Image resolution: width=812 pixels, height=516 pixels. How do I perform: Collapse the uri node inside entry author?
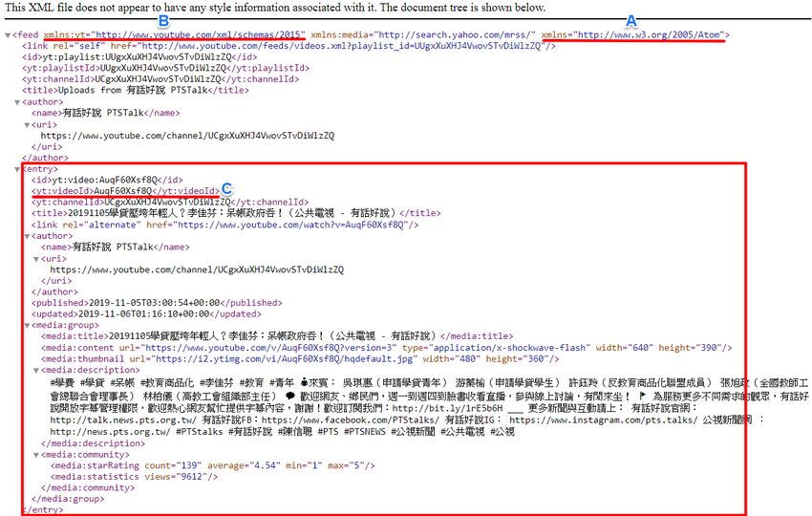pyautogui.click(x=36, y=259)
